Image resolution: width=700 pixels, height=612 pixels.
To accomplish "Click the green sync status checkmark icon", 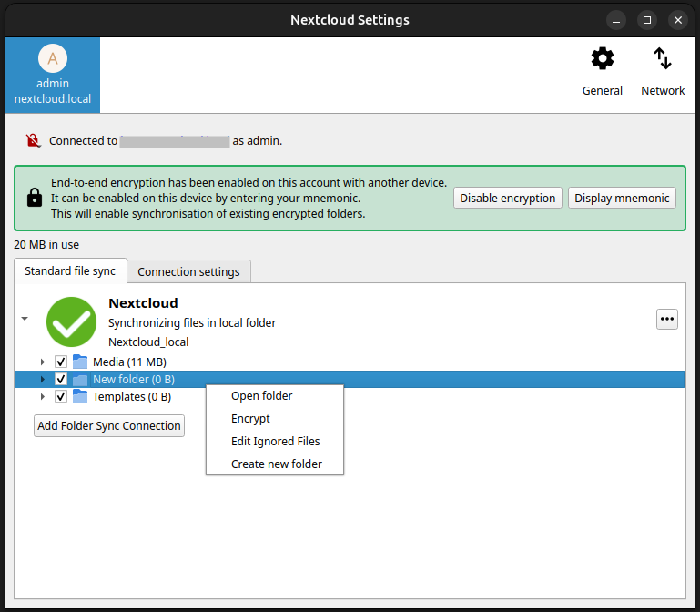I will point(71,321).
